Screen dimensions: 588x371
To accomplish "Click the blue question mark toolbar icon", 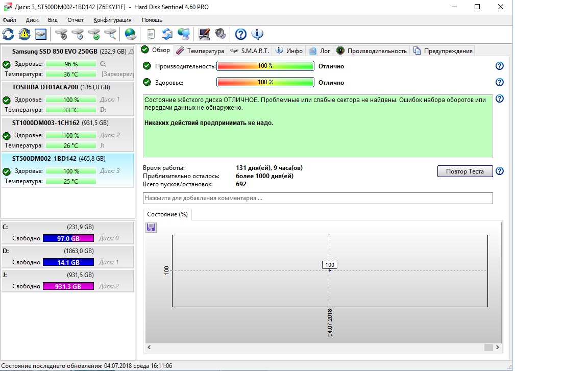I will click(x=241, y=34).
